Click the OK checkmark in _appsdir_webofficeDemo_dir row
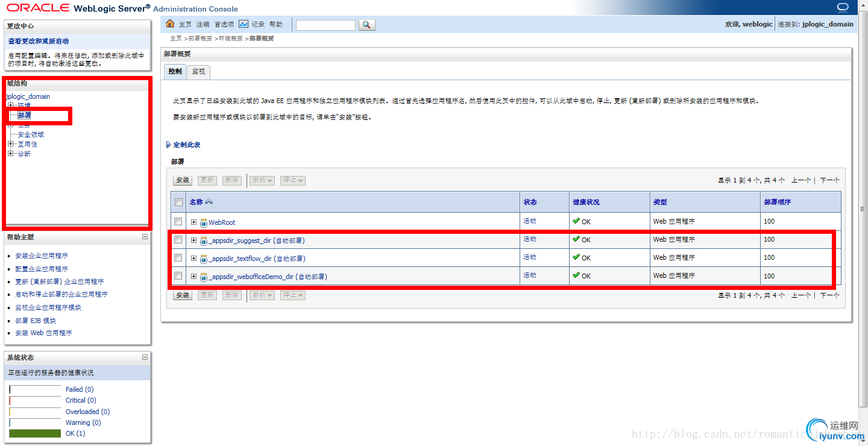This screenshot has width=868, height=446. 576,275
